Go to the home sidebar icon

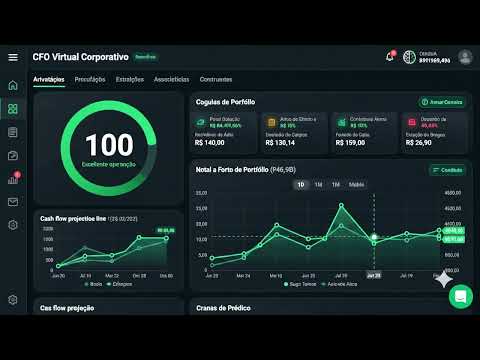13,85
